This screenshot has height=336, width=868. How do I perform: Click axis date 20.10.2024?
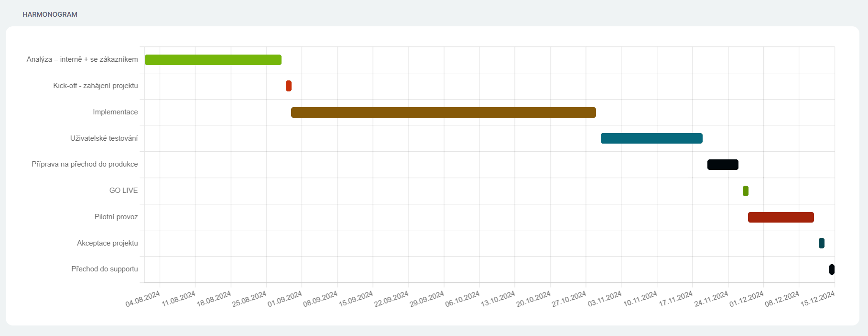533,299
